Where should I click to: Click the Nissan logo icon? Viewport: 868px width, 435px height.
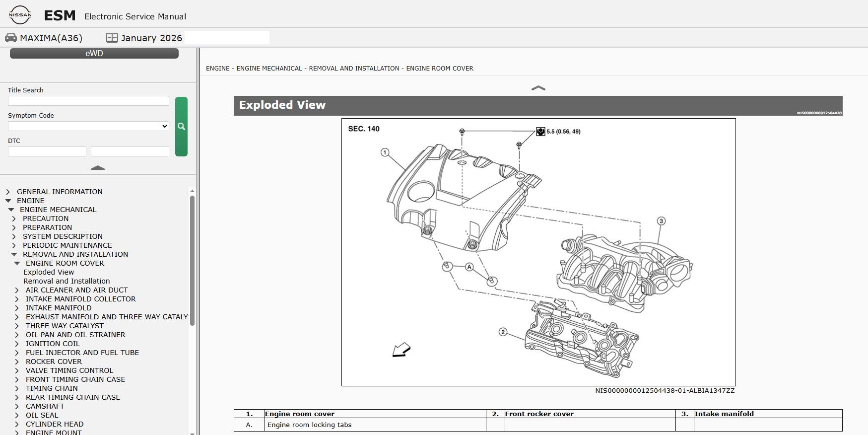click(20, 15)
